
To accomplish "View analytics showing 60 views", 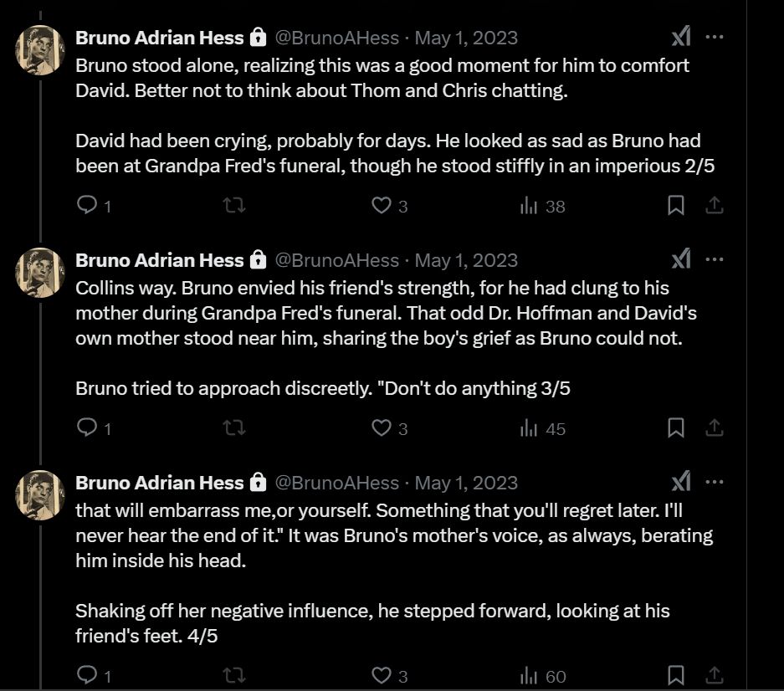I will click(x=542, y=676).
